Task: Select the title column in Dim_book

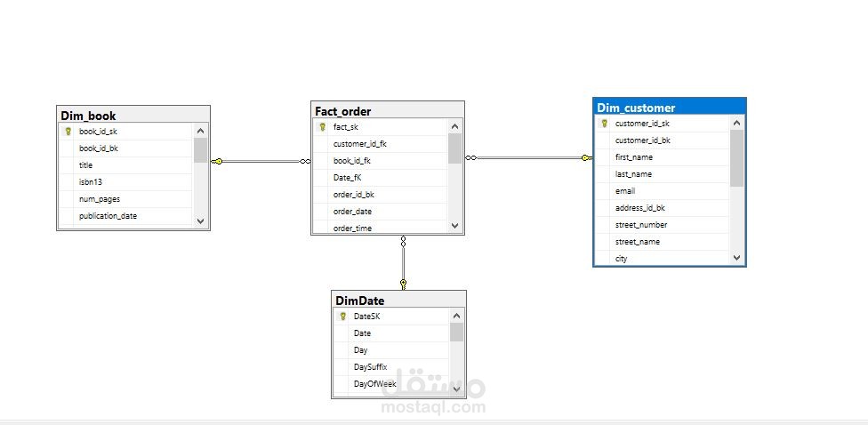Action: (x=125, y=165)
